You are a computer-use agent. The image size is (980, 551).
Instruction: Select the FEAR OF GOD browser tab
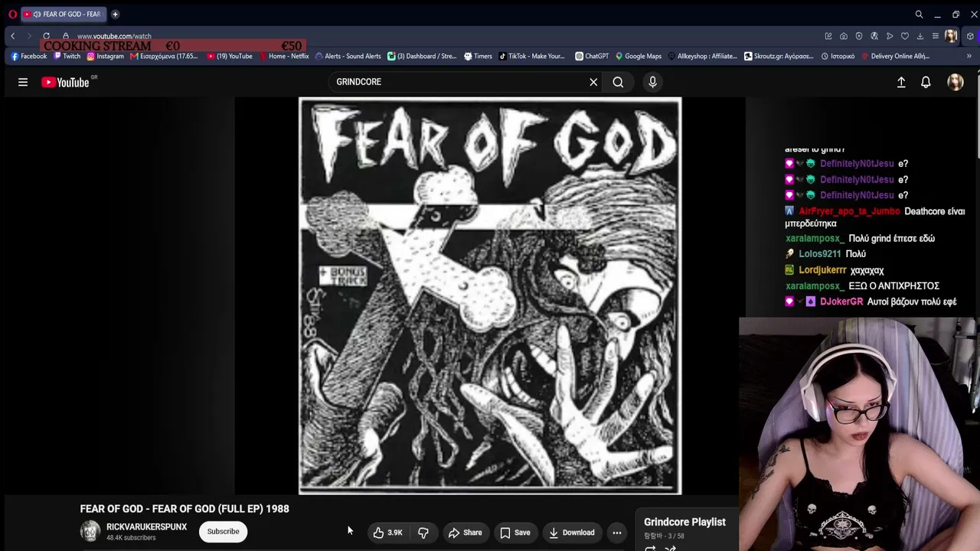[64, 14]
